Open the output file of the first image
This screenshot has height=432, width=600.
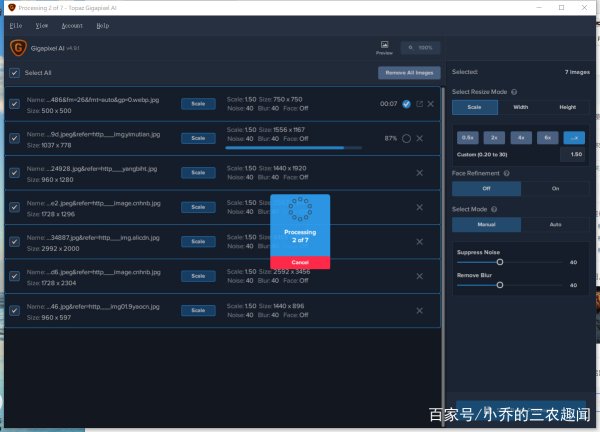[x=419, y=104]
